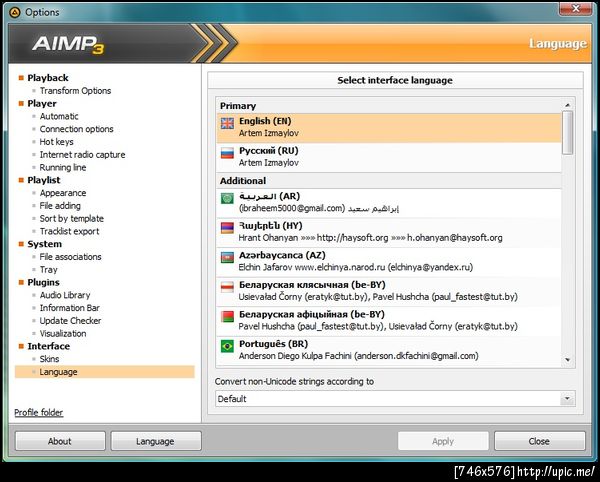The height and width of the screenshot is (482, 600).
Task: Click the language list scroll down arrow
Action: [567, 360]
